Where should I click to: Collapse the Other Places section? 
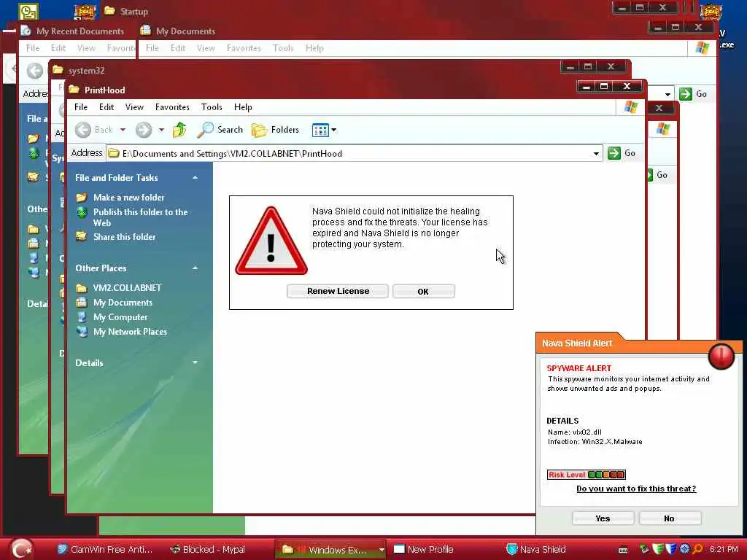[x=195, y=268]
